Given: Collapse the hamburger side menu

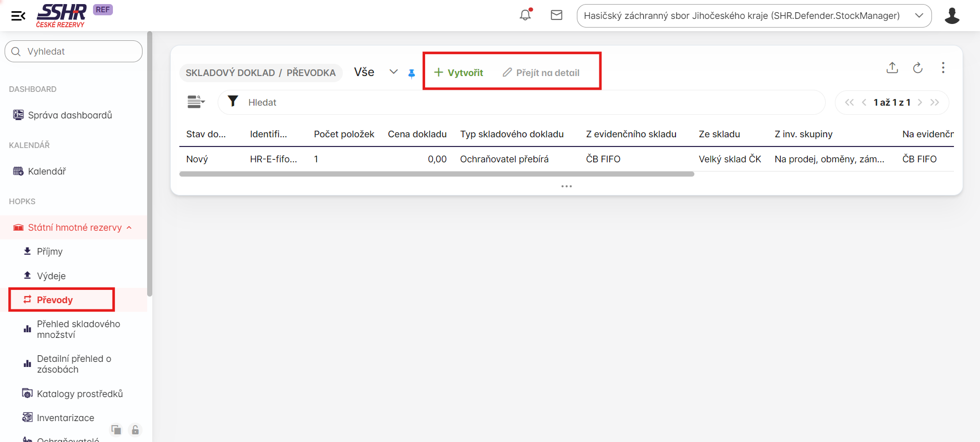Looking at the screenshot, I should pos(18,16).
